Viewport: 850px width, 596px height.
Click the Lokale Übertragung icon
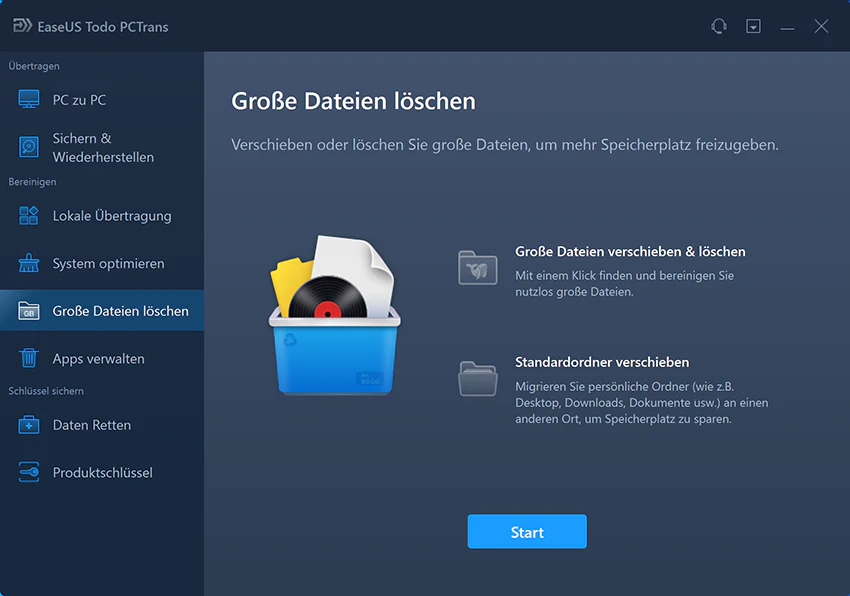(29, 216)
